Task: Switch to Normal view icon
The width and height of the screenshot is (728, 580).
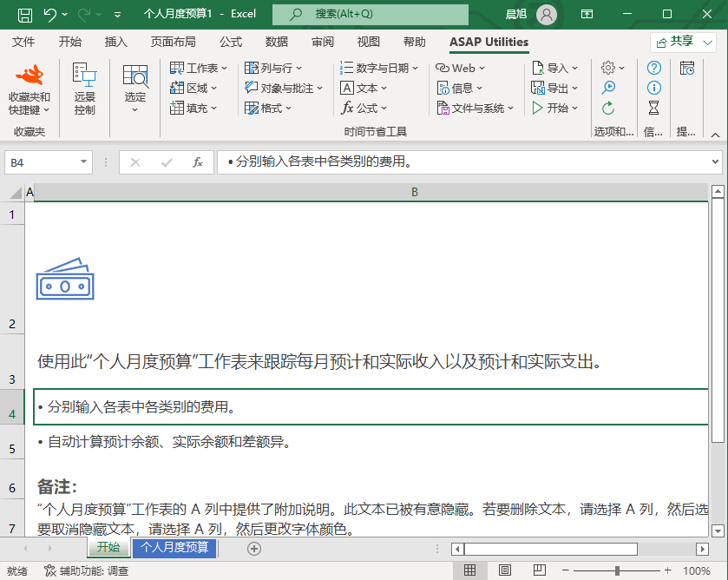Action: tap(469, 570)
